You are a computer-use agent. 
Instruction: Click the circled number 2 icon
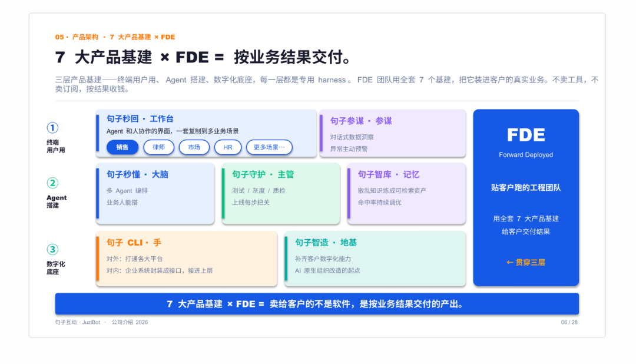52,183
